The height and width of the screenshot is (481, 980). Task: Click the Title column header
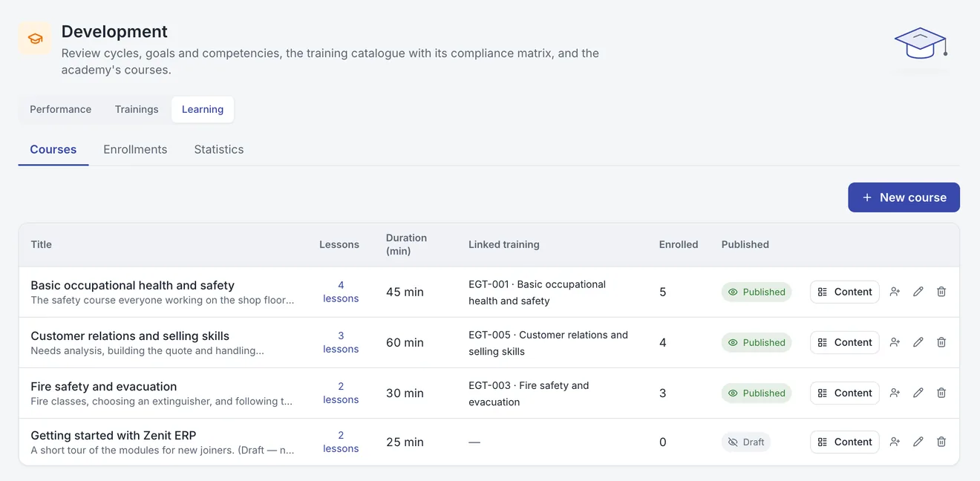[42, 244]
